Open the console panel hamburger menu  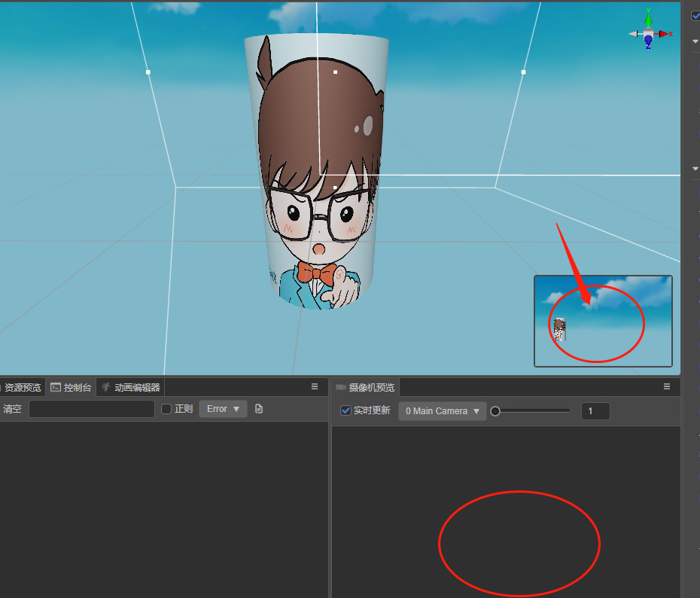pyautogui.click(x=315, y=386)
